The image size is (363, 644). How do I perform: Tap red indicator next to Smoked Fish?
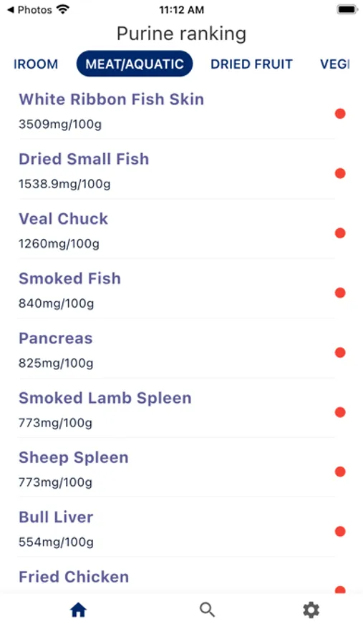(340, 293)
